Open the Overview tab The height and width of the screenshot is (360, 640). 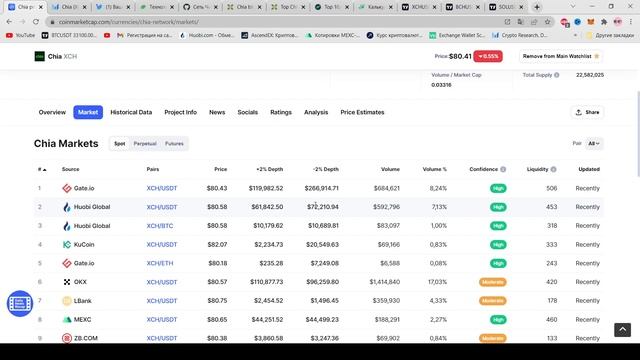pos(52,112)
